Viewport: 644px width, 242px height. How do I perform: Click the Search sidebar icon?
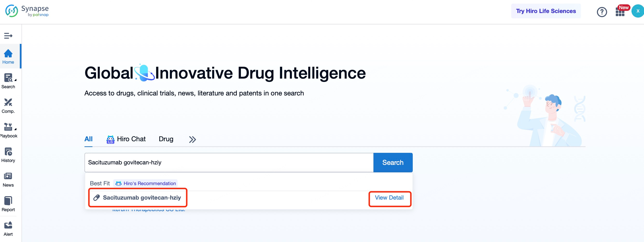pyautogui.click(x=8, y=81)
